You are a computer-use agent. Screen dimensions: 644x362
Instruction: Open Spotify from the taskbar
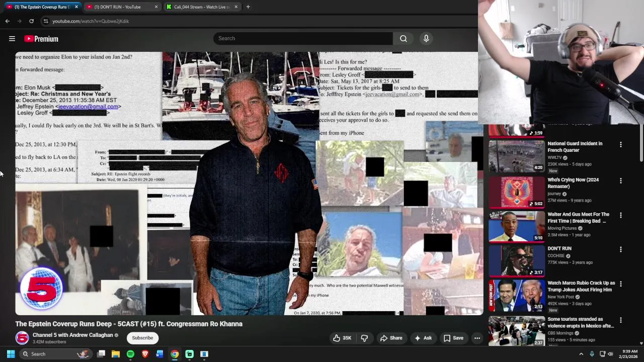tap(130, 354)
